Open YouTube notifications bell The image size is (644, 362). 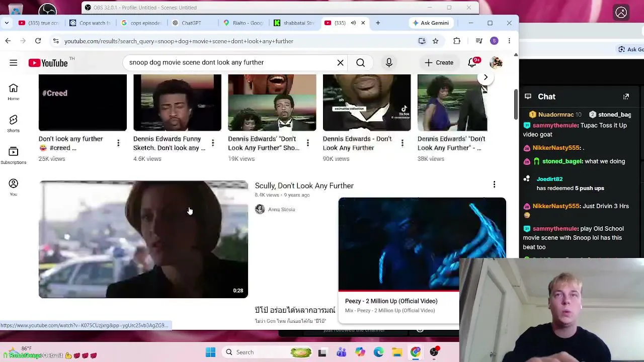point(472,63)
